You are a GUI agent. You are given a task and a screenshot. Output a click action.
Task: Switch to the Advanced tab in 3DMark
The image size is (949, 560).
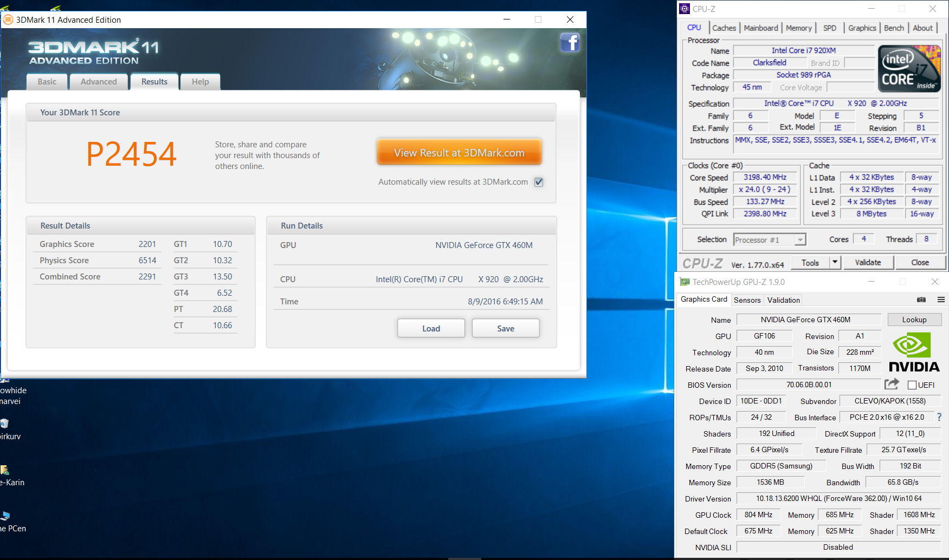pyautogui.click(x=99, y=82)
